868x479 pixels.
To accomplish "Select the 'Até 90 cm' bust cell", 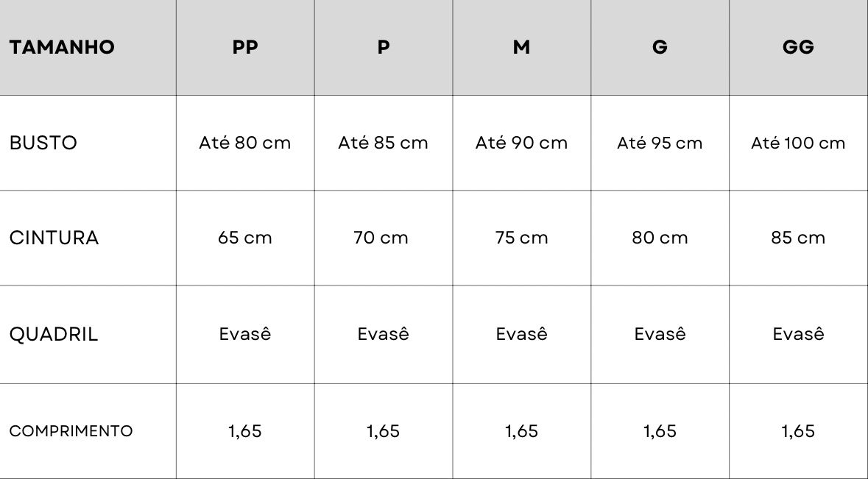I will 521,143.
